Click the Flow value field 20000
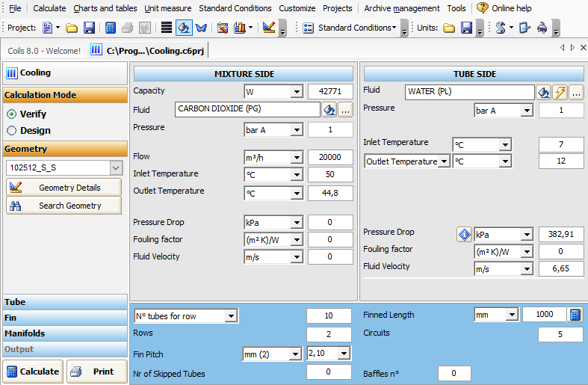 tap(330, 157)
